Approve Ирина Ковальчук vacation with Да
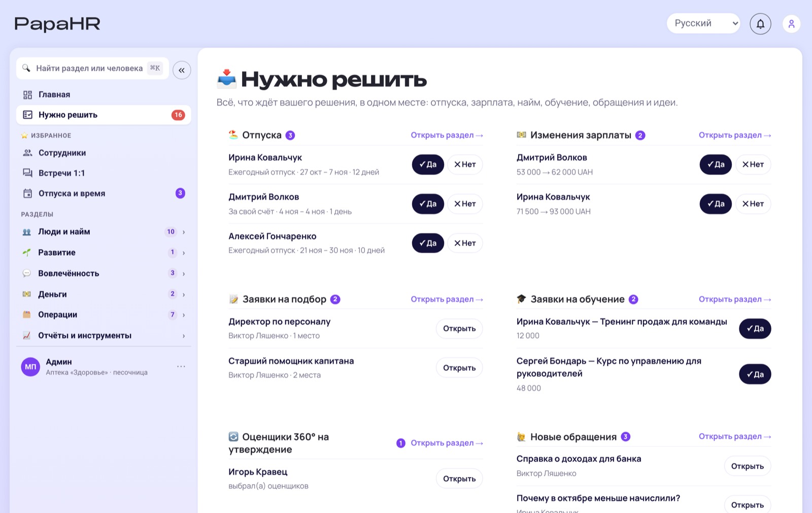This screenshot has width=812, height=513. [x=428, y=164]
